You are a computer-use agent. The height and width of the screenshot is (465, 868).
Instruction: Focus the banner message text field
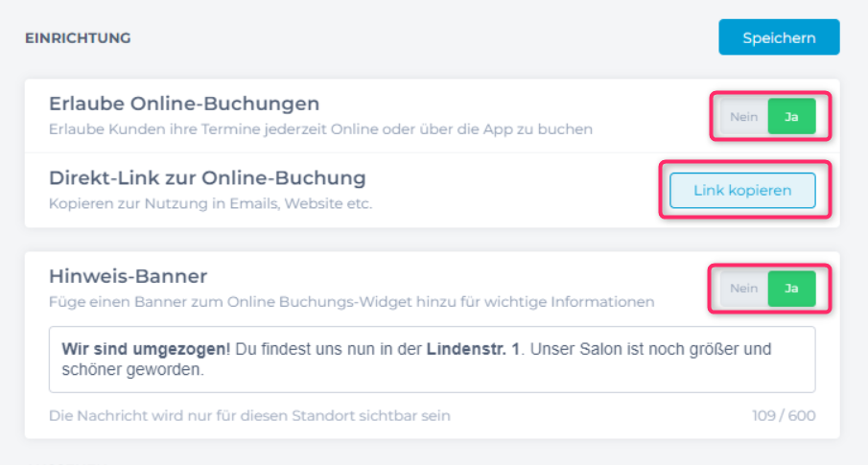pos(432,360)
